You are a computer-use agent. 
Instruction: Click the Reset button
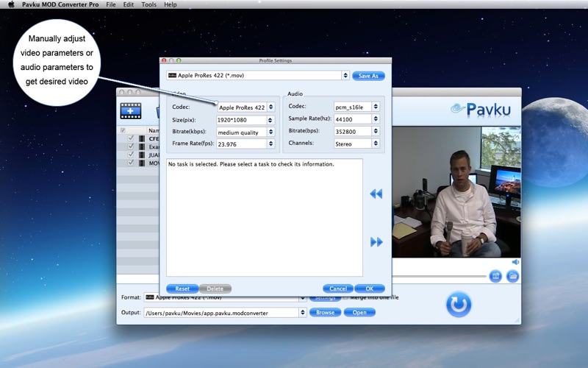pos(182,289)
